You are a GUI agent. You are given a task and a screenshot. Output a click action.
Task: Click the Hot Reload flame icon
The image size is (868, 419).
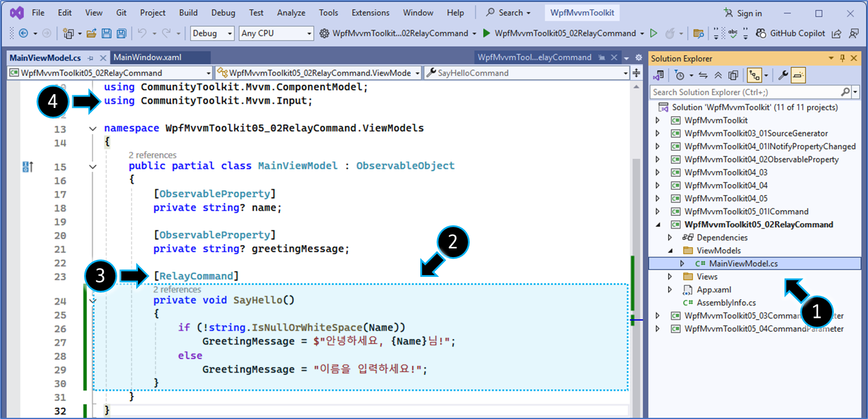[x=670, y=34]
